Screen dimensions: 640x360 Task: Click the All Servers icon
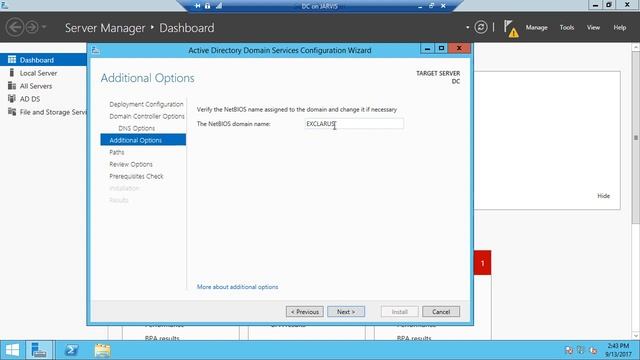(x=12, y=86)
